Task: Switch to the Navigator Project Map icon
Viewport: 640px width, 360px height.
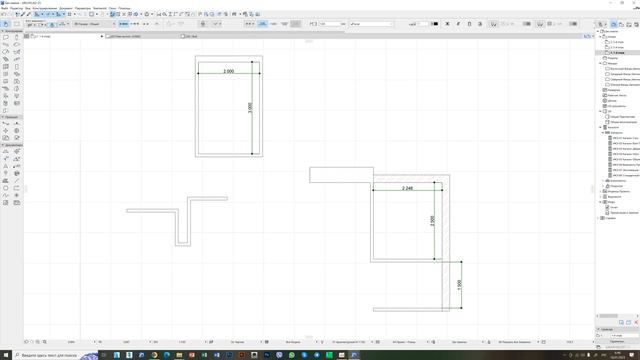Action: (x=614, y=24)
